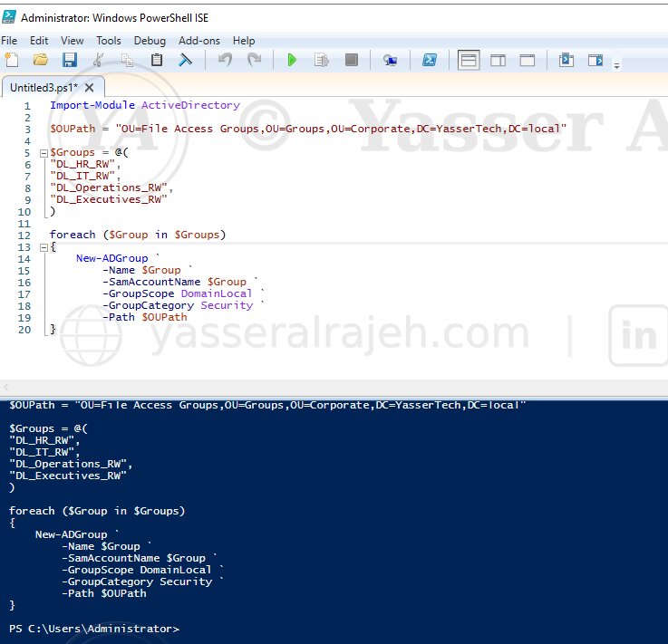Run selection icon
Viewport: 668px width, 644px height.
(x=321, y=60)
